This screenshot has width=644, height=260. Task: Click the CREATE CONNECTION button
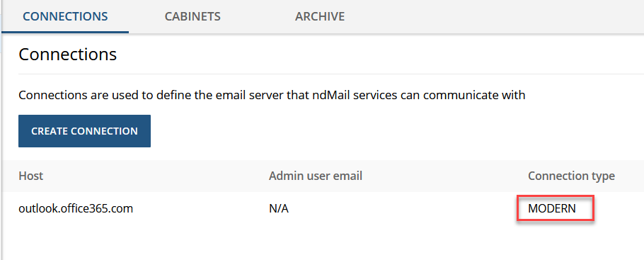click(85, 131)
